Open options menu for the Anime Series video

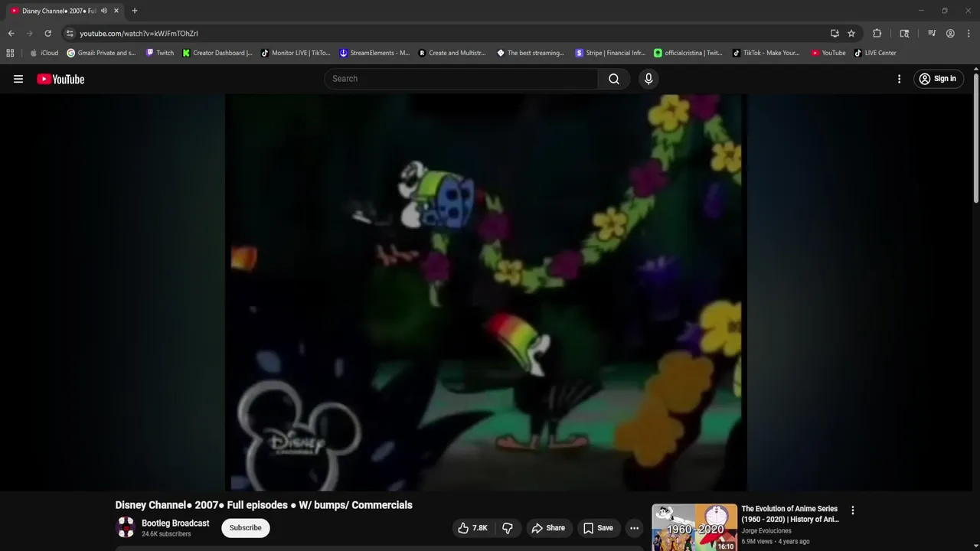point(852,510)
